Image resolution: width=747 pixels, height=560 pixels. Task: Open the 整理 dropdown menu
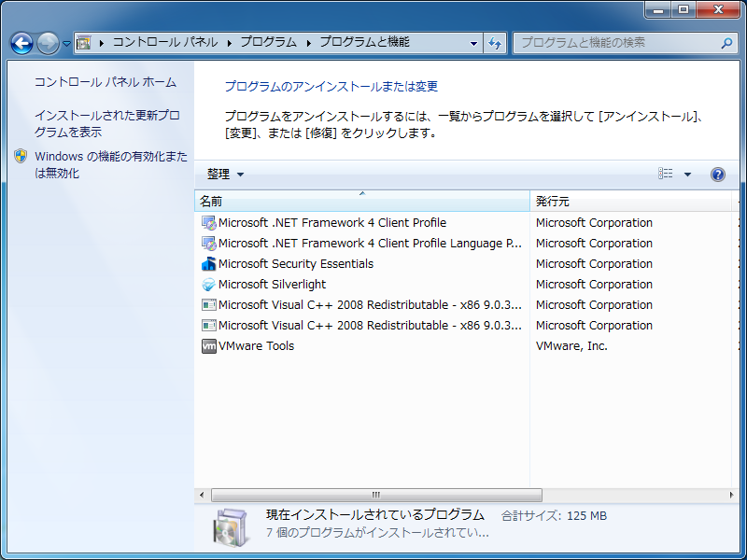point(225,175)
